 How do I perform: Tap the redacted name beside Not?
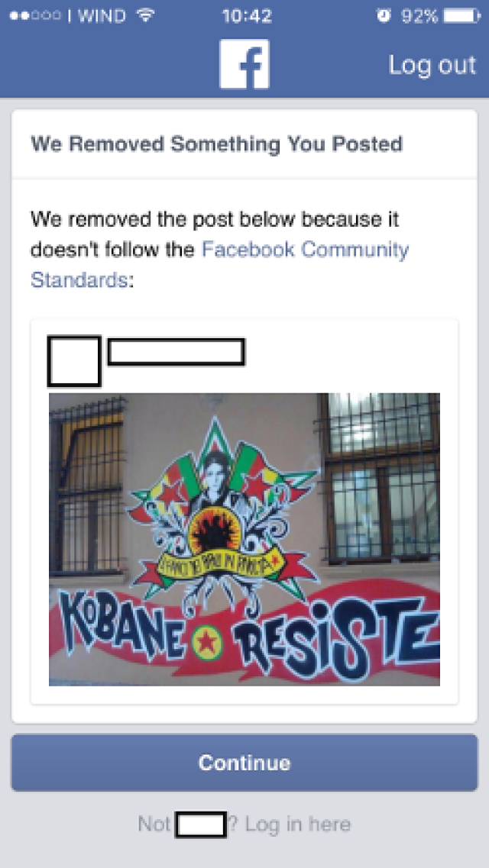[200, 824]
